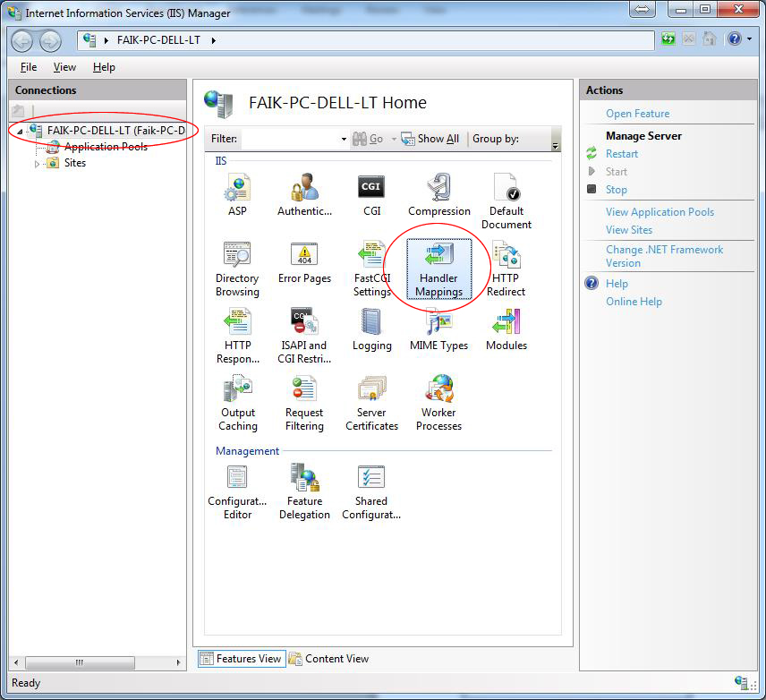The width and height of the screenshot is (766, 700).
Task: Click View Application Pools link
Action: pos(660,212)
